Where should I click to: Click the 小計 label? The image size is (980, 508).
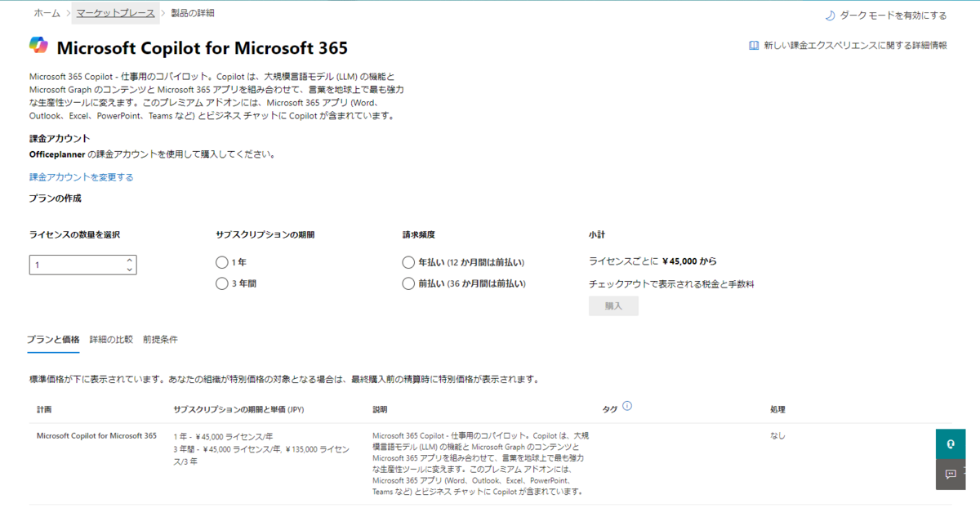pos(597,234)
